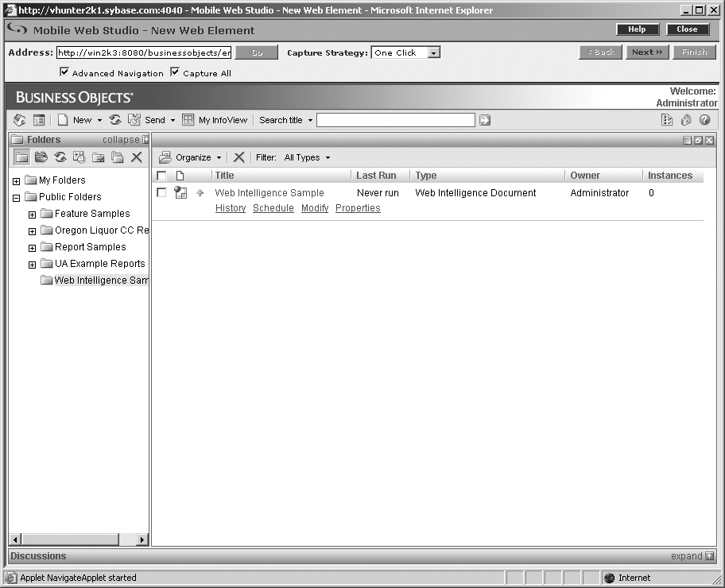Click the Help button

coord(638,29)
